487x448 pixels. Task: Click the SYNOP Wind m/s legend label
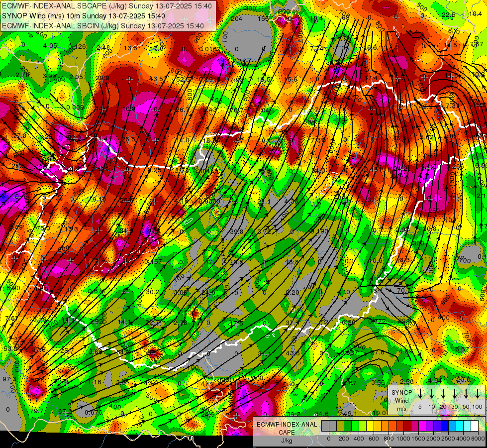(401, 401)
